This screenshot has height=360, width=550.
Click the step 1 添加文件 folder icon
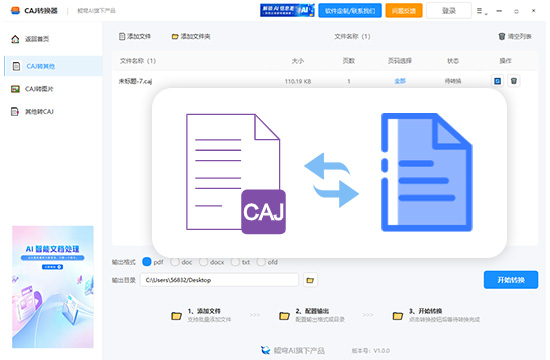[176, 316]
